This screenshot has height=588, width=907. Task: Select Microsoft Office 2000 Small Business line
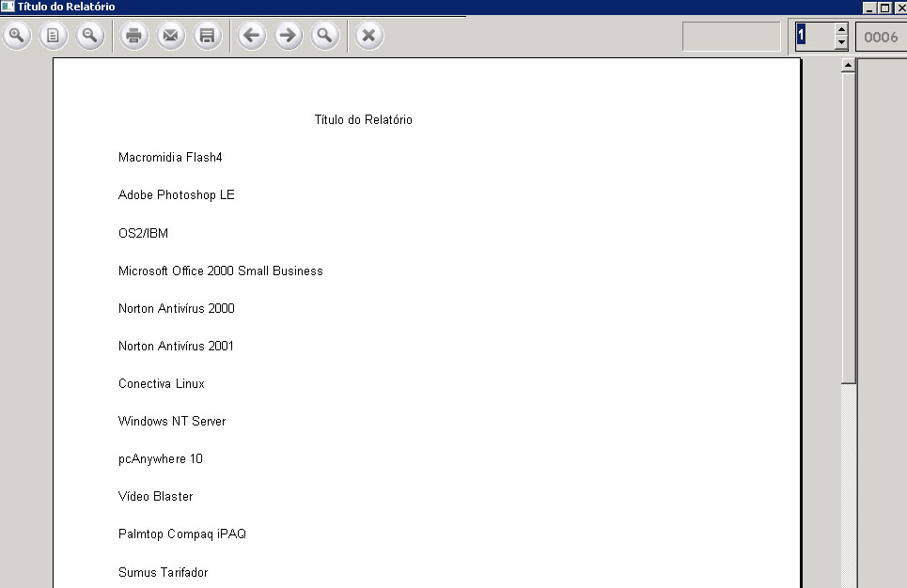(x=220, y=271)
